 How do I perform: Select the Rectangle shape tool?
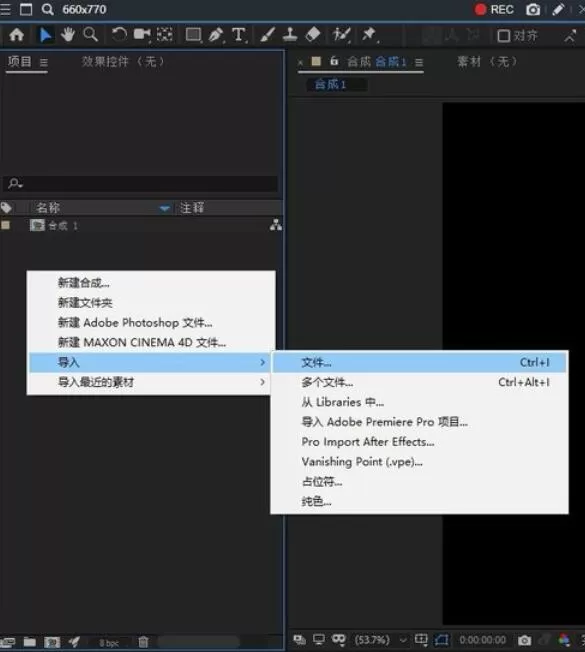pos(193,35)
